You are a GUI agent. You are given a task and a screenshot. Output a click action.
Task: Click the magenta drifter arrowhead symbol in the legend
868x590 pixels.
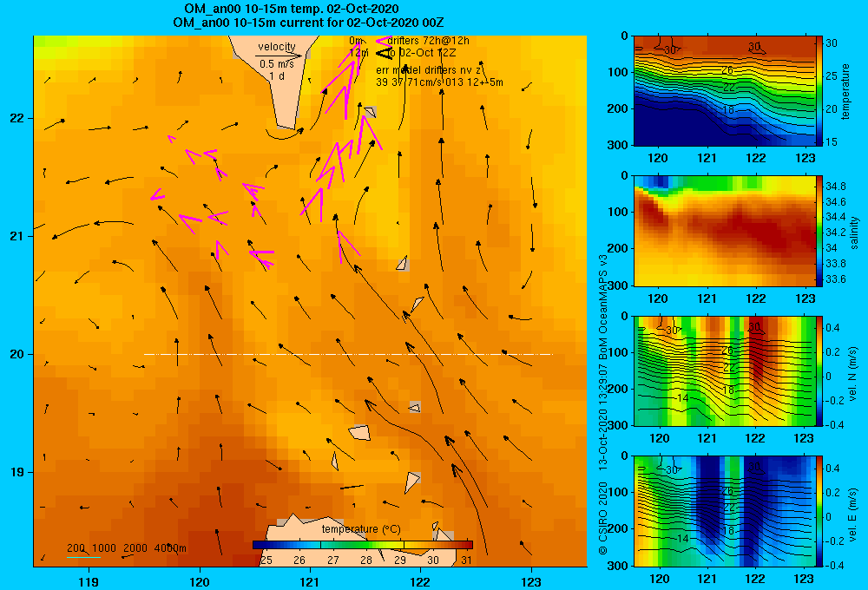pyautogui.click(x=384, y=41)
